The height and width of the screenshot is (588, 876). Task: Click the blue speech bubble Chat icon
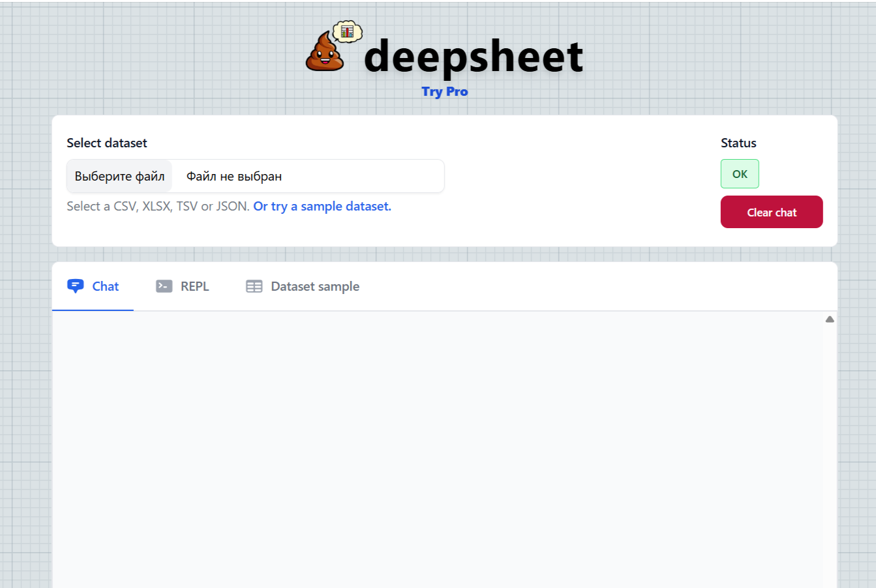click(76, 286)
